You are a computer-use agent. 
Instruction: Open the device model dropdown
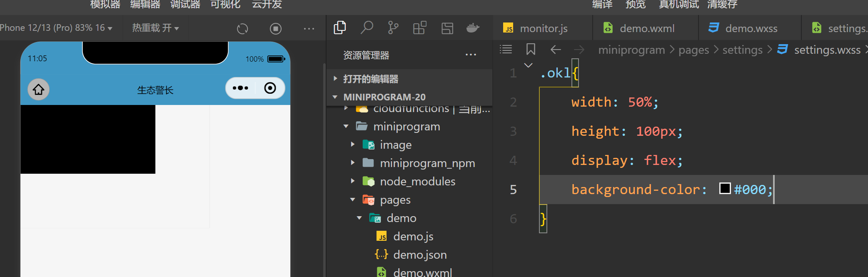56,28
